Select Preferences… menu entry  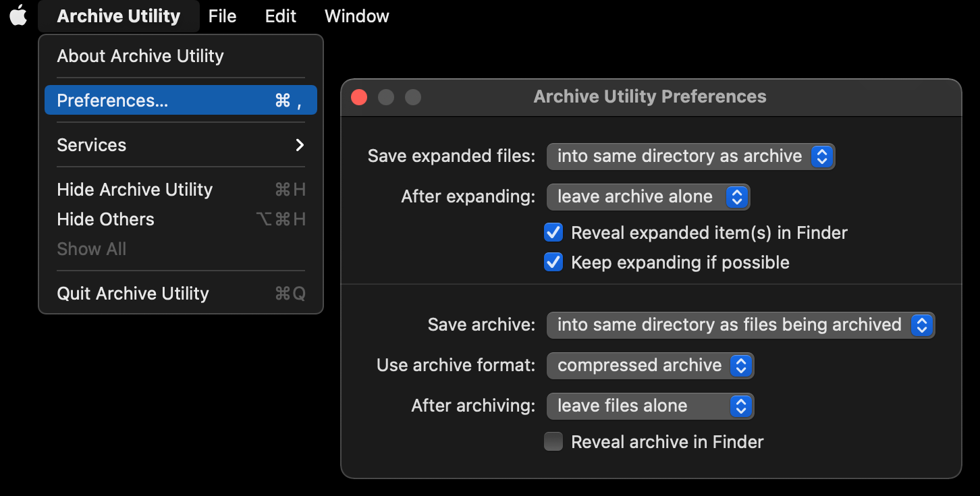[181, 101]
